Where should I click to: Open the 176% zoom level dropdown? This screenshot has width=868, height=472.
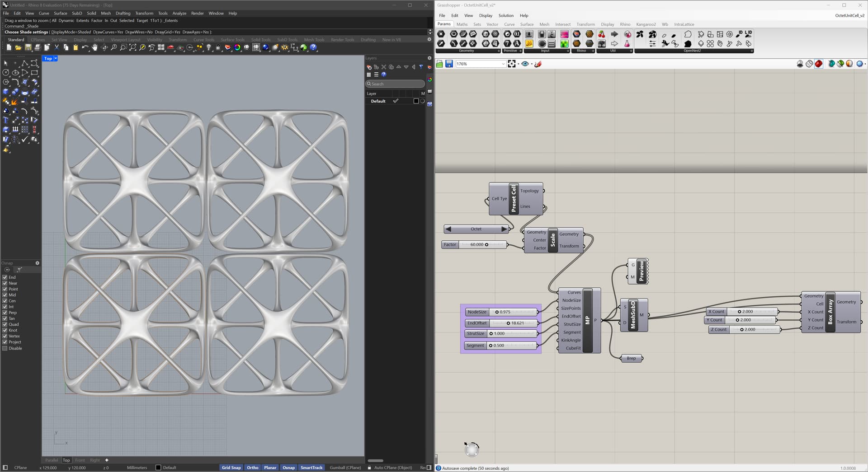pyautogui.click(x=503, y=64)
